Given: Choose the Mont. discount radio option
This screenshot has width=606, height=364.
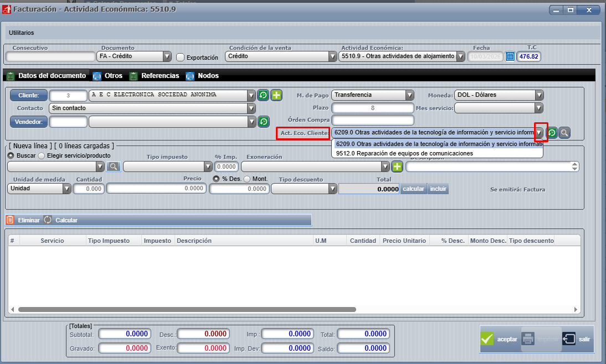Looking at the screenshot, I should point(247,179).
